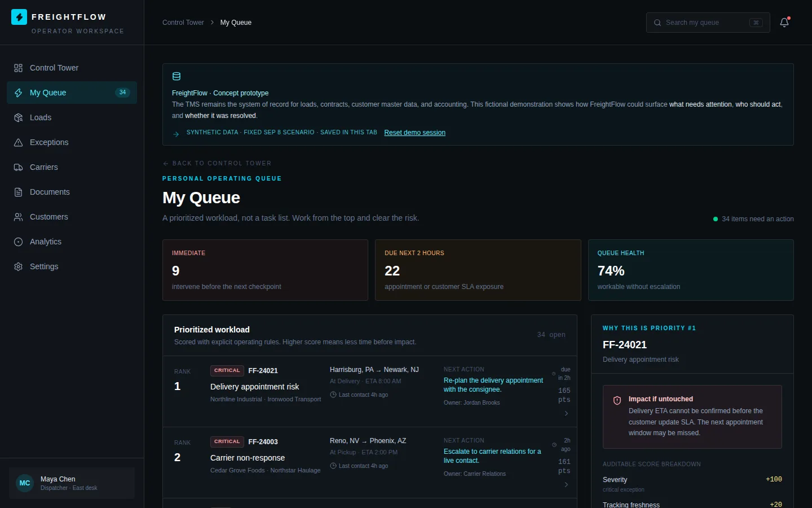This screenshot has width=812, height=508.
Task: Click the Severity +100 score value
Action: (774, 479)
